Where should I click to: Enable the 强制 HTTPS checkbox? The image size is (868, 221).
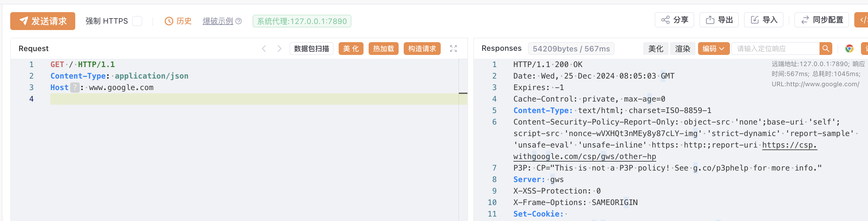(137, 21)
